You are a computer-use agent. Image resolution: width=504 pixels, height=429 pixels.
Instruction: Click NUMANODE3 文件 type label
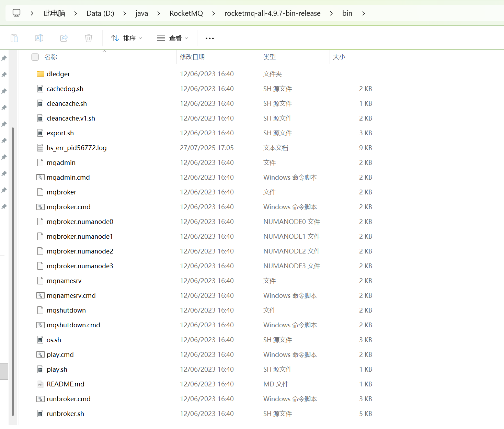[x=291, y=266]
